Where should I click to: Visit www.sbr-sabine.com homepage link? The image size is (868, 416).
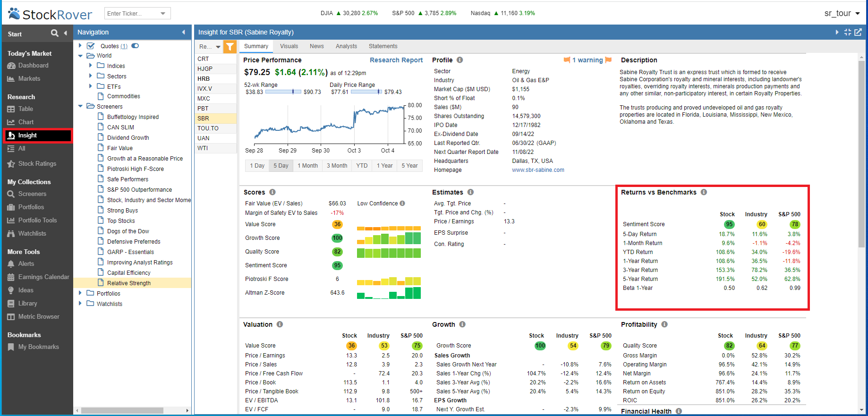[538, 170]
